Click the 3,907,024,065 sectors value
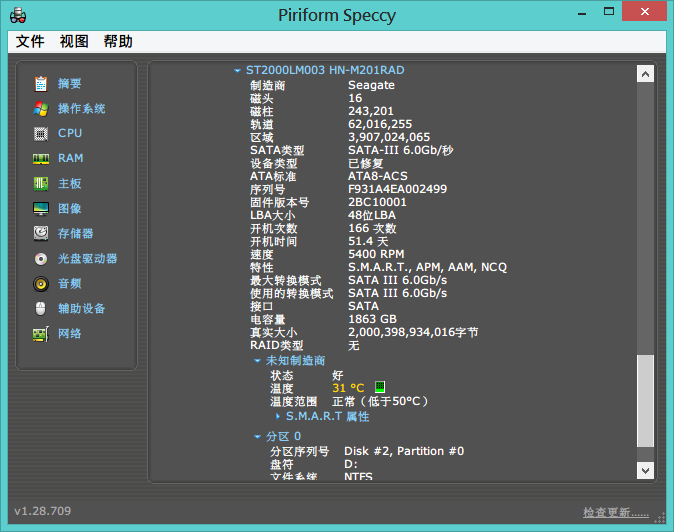Image resolution: width=674 pixels, height=532 pixels. 389,137
